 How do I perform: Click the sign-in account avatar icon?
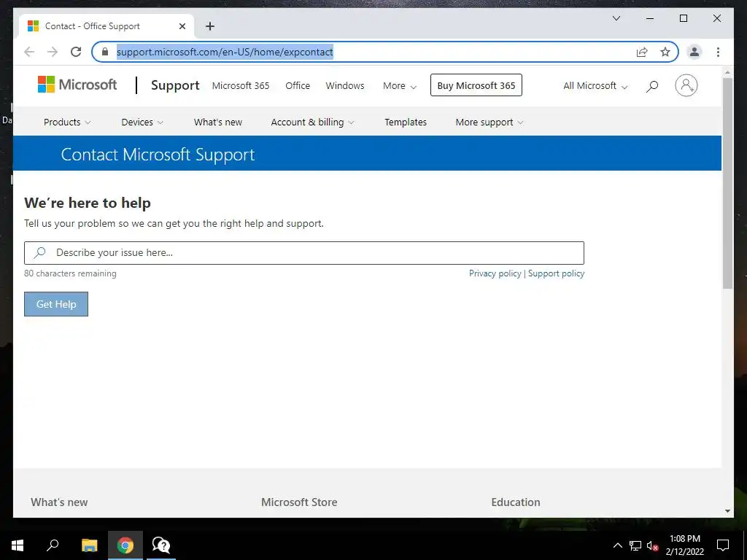tap(686, 85)
